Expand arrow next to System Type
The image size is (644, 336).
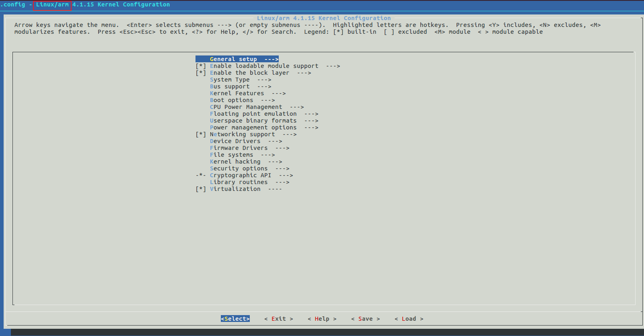[264, 80]
